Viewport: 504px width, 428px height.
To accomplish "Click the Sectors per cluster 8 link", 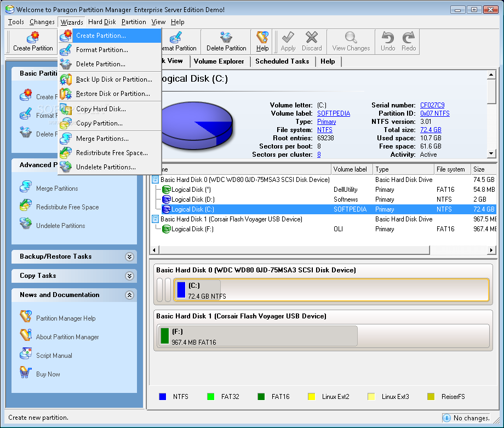I will point(319,155).
